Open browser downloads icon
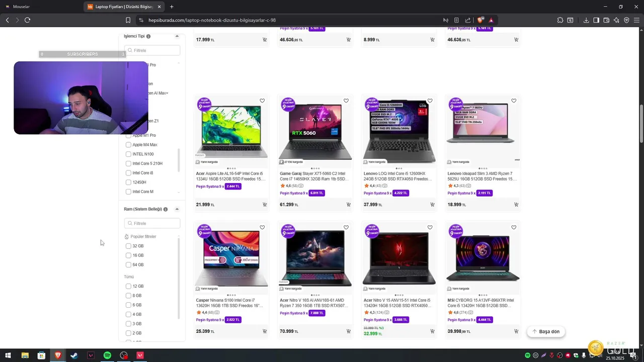644x362 pixels. pos(586,20)
